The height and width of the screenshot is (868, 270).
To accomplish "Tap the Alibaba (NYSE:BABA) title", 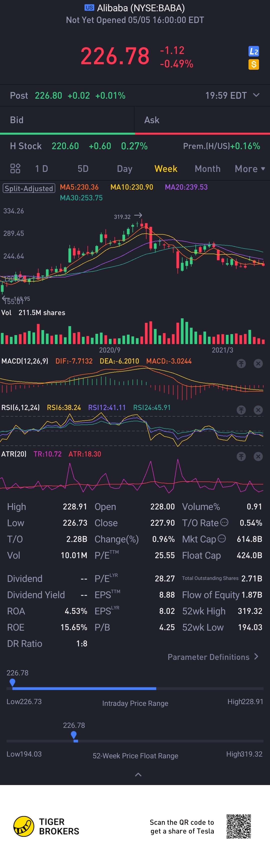I will coord(140,8).
